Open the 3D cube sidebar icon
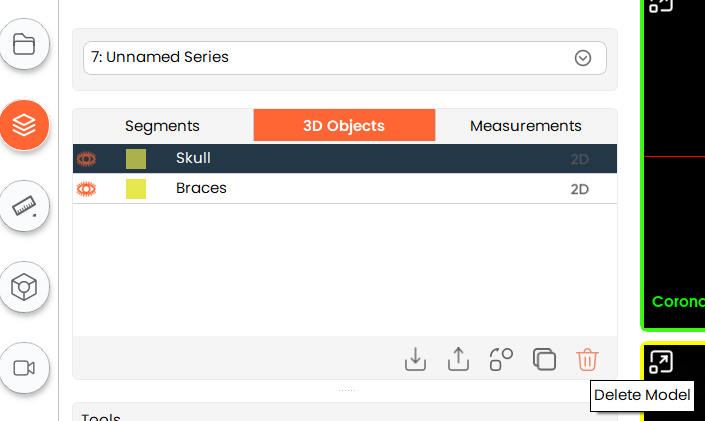Screen dimensions: 705x421 [24, 288]
